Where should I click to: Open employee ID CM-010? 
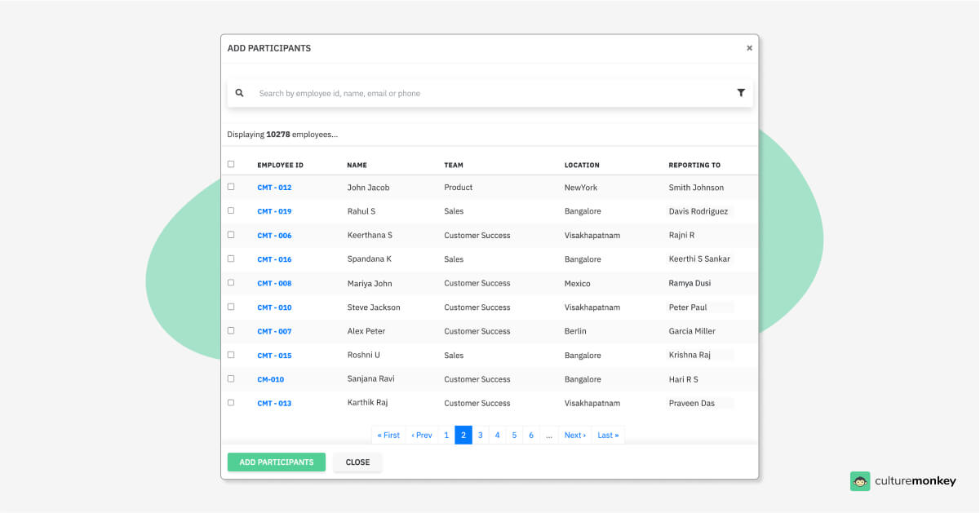click(271, 379)
